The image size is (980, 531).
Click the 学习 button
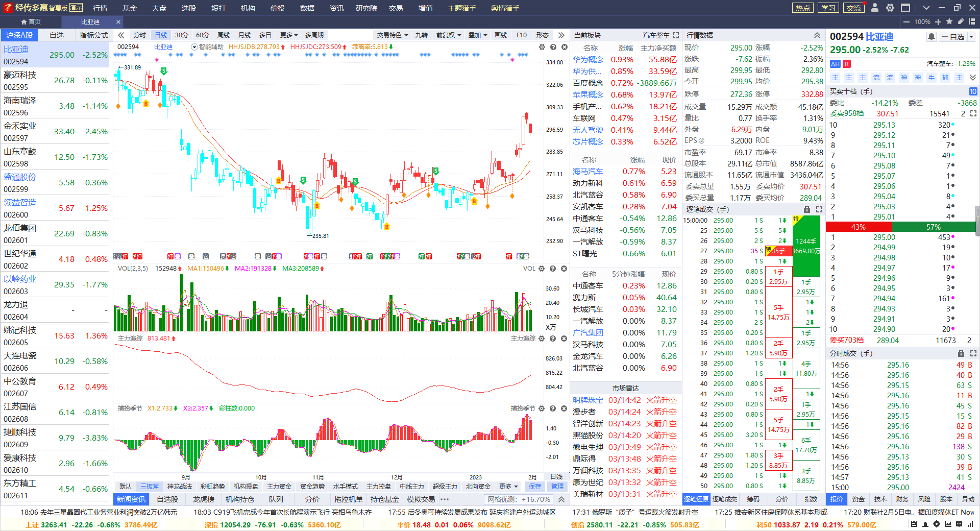click(828, 8)
